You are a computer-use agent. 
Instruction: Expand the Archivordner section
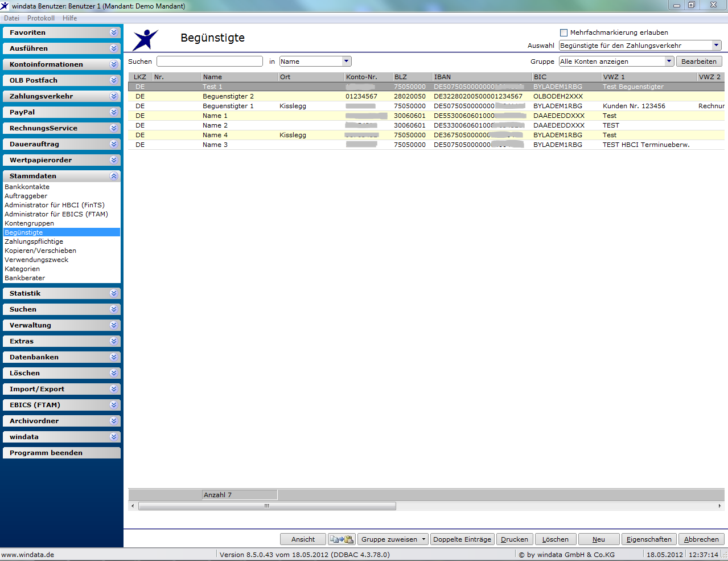tap(62, 421)
